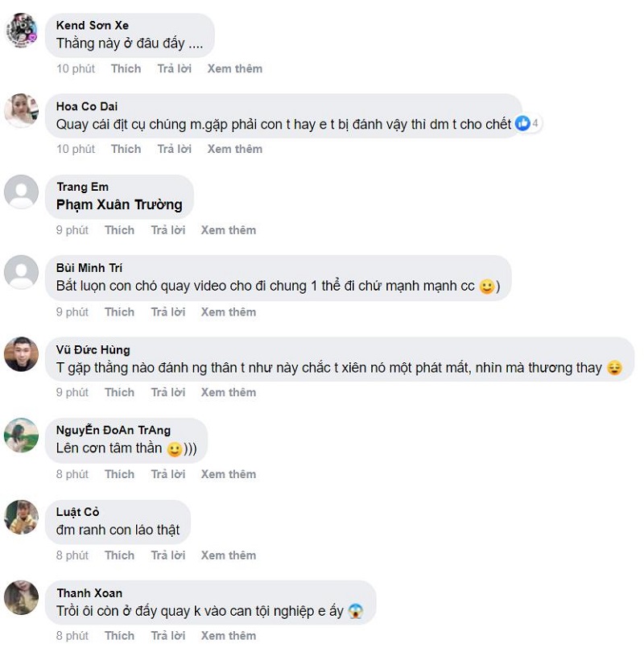Click Thanh Xoan's profile picture

[x=21, y=597]
